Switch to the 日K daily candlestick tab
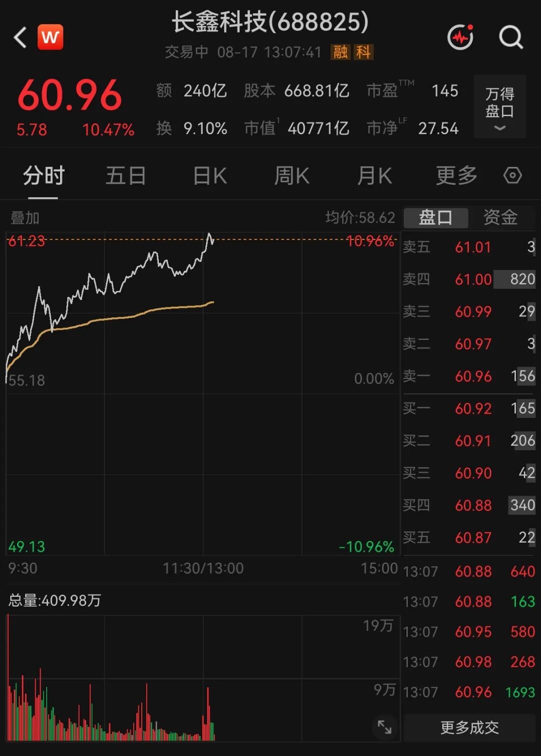 coord(210,175)
